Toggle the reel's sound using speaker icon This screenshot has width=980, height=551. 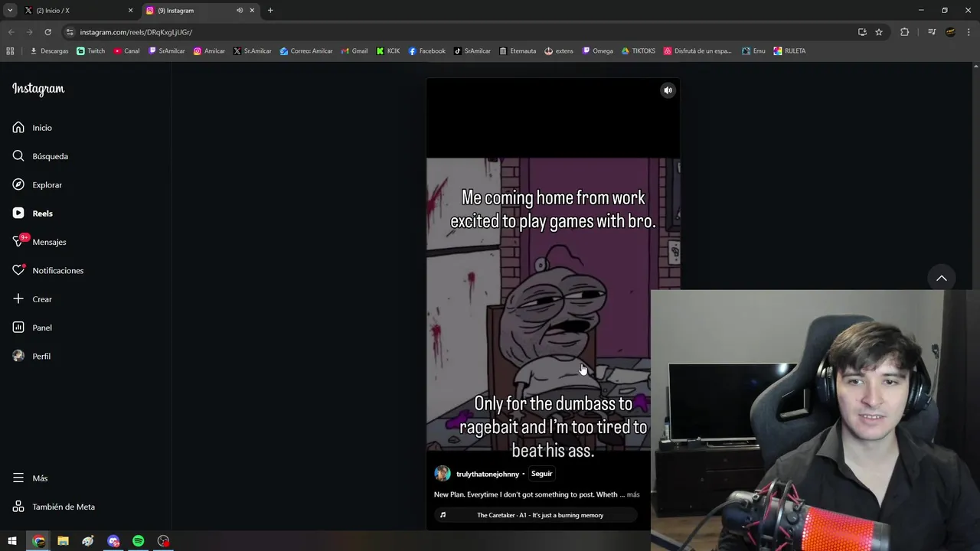pos(668,90)
